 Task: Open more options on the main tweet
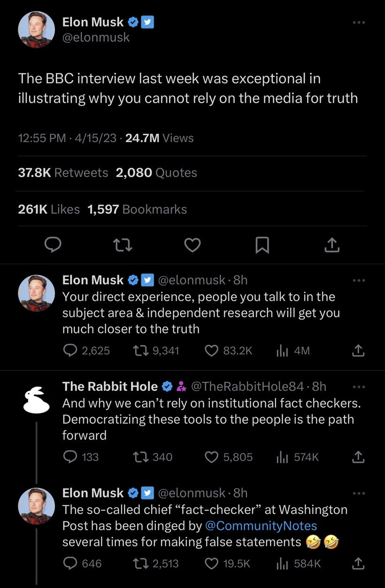(x=358, y=23)
